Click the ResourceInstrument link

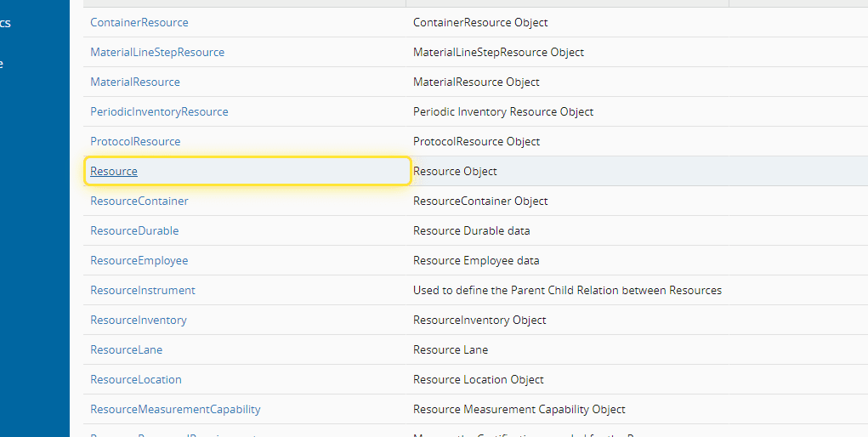143,290
